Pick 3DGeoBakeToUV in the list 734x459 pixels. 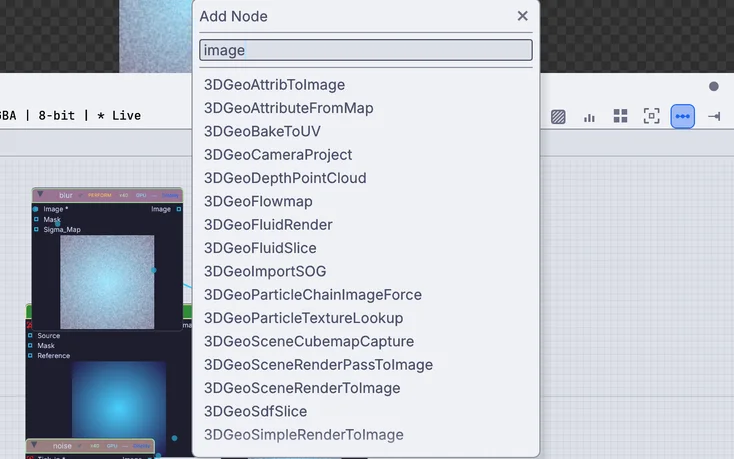click(262, 131)
